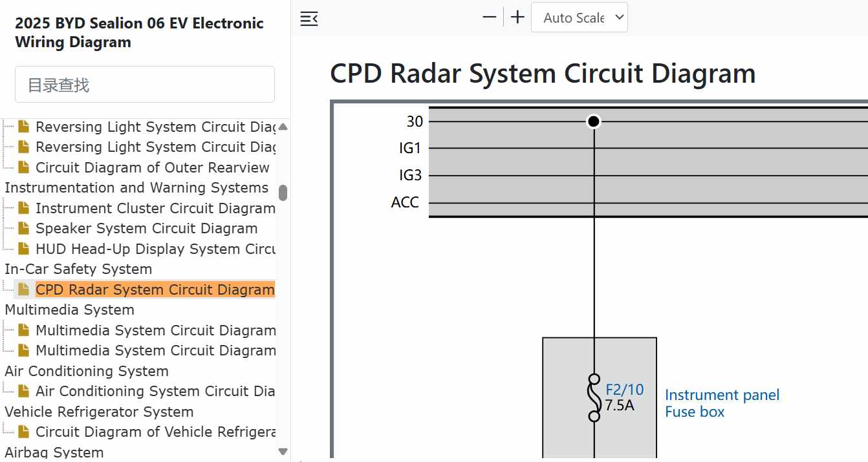Screen dimensions: 868x462
Task: Zoom in with the plus button
Action: point(517,17)
